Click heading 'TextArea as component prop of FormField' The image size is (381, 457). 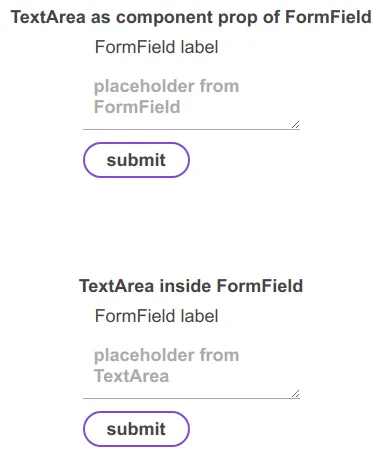[191, 17]
